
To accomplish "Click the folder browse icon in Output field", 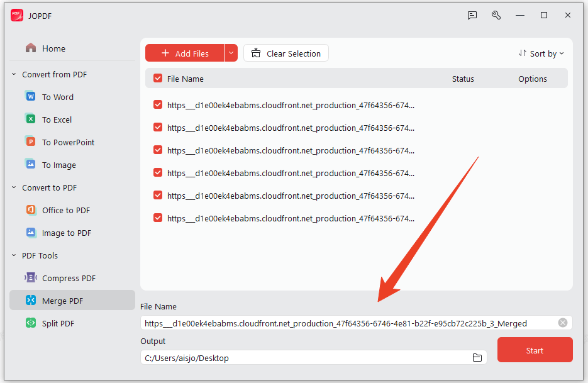I will point(477,357).
